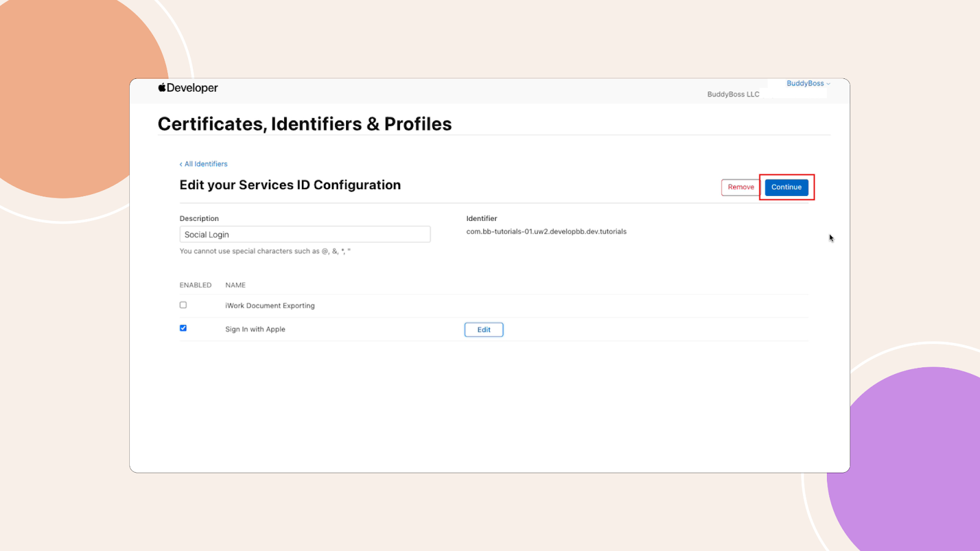Viewport: 980px width, 551px height.
Task: Edit the Social Login description field
Action: click(x=305, y=234)
